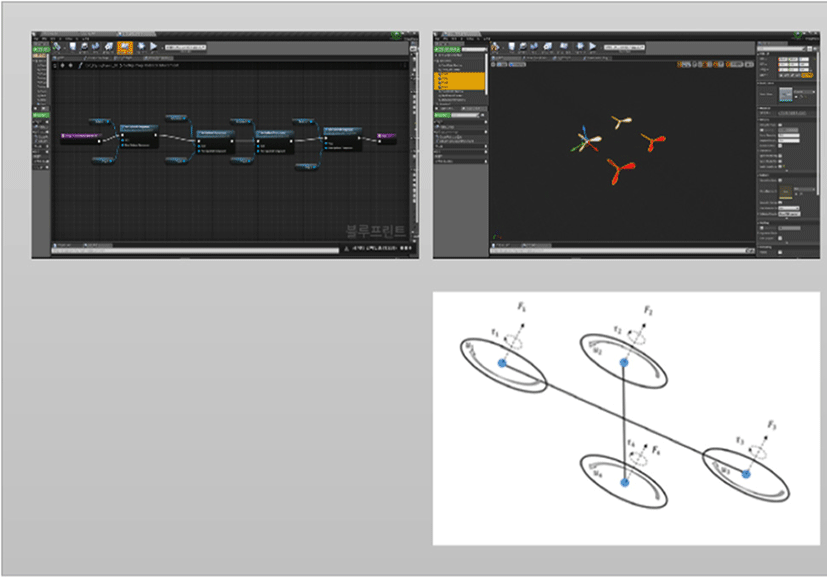Click green Add New button in viewport window's My Blueprint
The height and width of the screenshot is (577, 827).
pyautogui.click(x=443, y=115)
